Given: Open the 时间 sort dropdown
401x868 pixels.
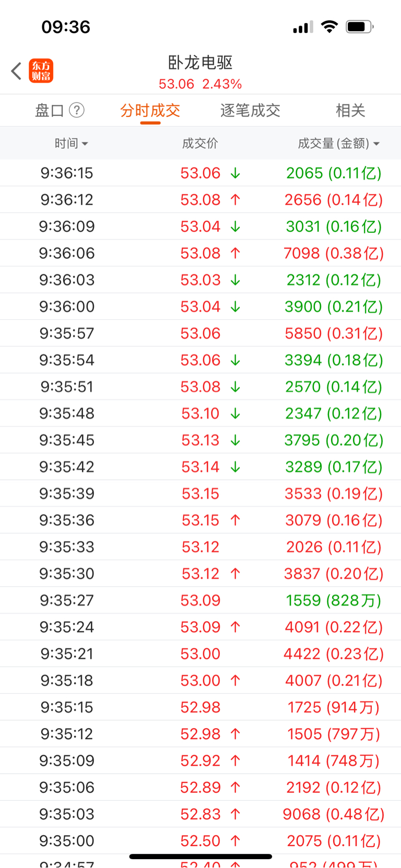Looking at the screenshot, I should (72, 143).
